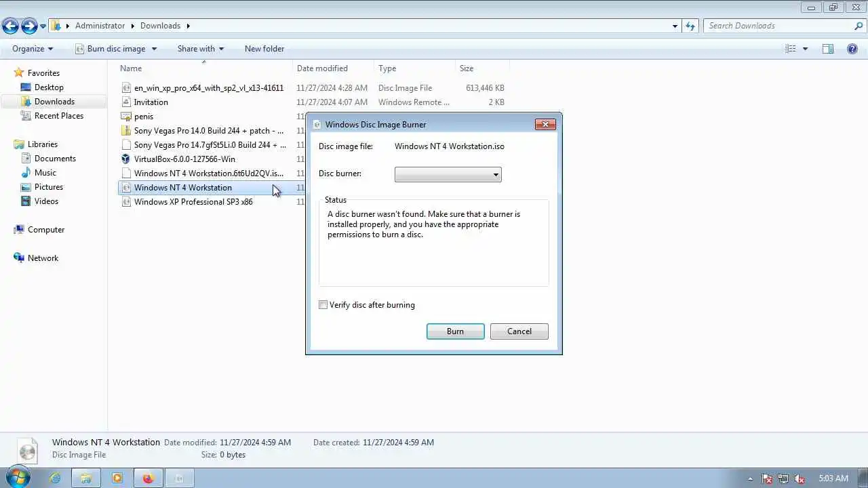Open Firefox from taskbar

[149, 478]
